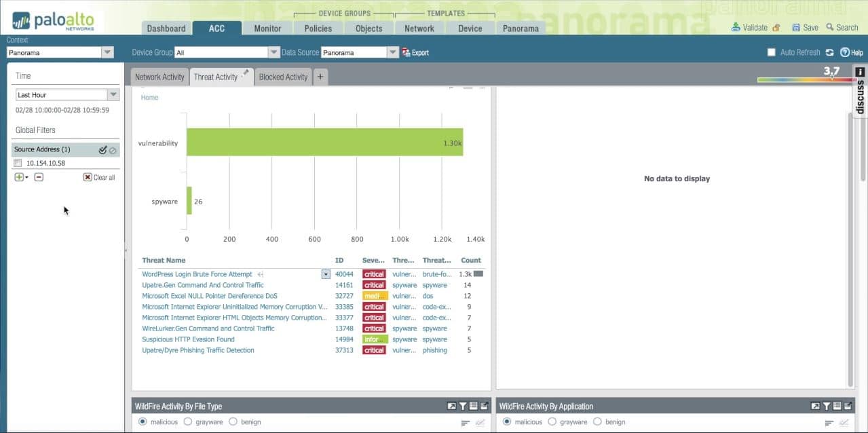Click the config lock icon beside Validate

click(776, 28)
